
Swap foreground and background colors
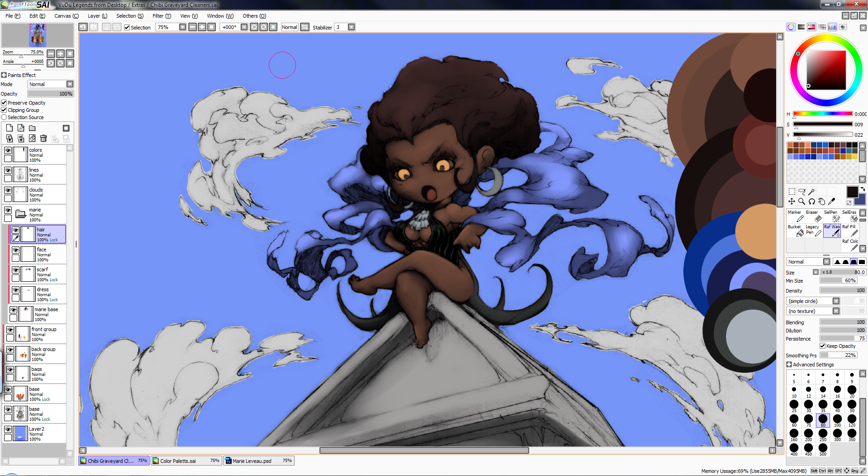point(863,189)
